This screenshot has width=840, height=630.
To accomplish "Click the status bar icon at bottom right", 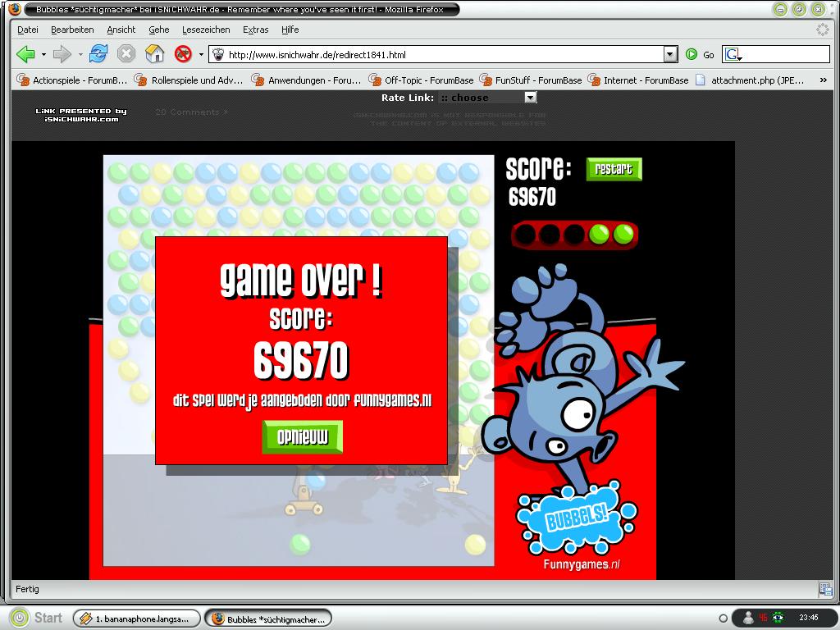I will click(x=825, y=589).
